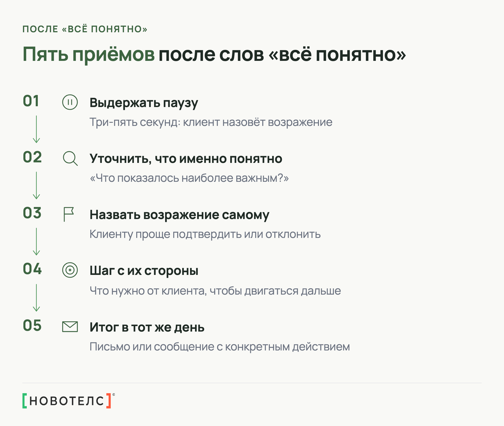Click the pause icon beside «Выдержать паузу»
Image resolution: width=504 pixels, height=426 pixels.
tap(70, 102)
